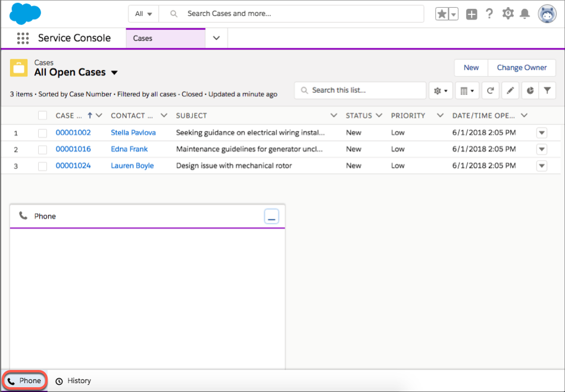Open row actions for case 00001002
The width and height of the screenshot is (565, 392).
(542, 133)
